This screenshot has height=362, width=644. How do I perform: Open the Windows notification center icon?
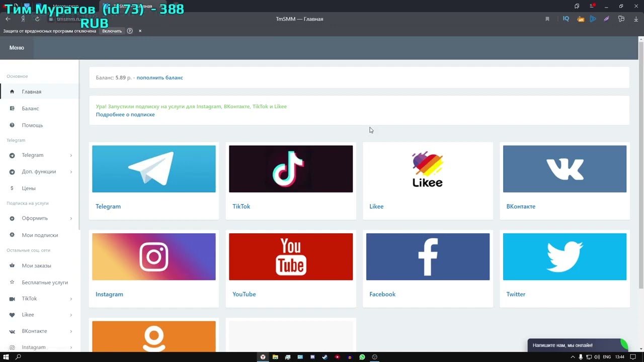(633, 357)
